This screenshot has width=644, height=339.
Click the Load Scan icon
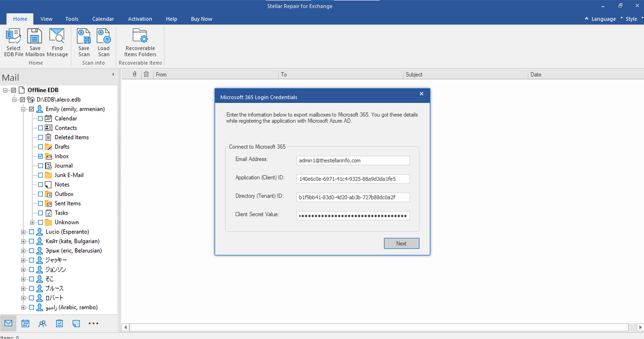pyautogui.click(x=104, y=37)
